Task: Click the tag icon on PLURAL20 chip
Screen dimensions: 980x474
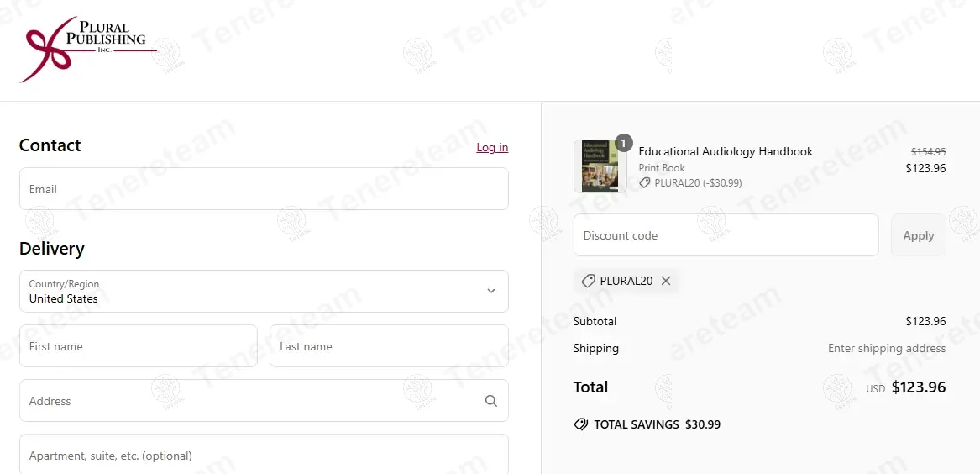Action: click(588, 281)
